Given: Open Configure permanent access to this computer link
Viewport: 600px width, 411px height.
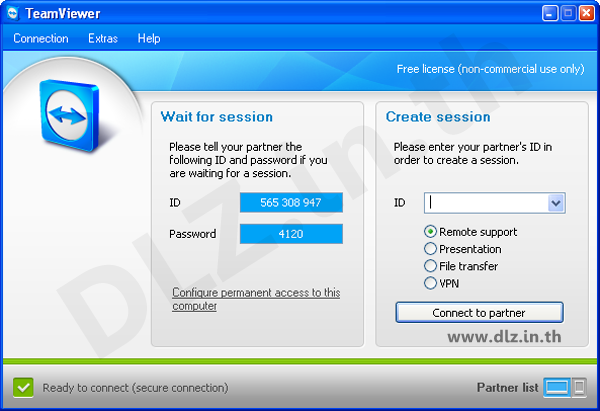Looking at the screenshot, I should [256, 299].
